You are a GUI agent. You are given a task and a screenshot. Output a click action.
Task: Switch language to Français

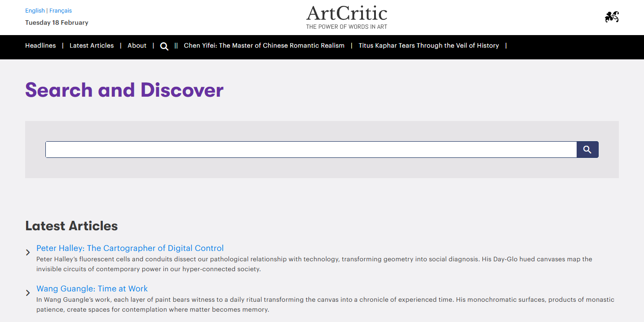click(60, 10)
